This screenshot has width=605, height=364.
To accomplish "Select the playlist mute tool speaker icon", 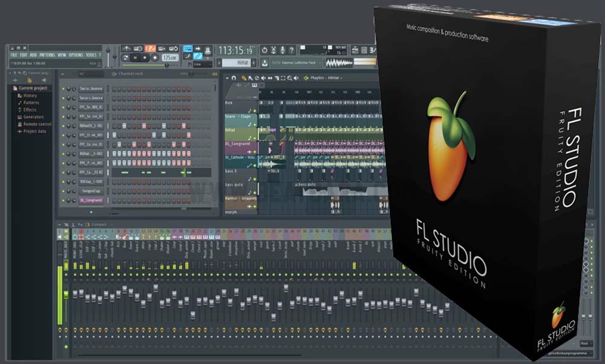I will pyautogui.click(x=263, y=78).
